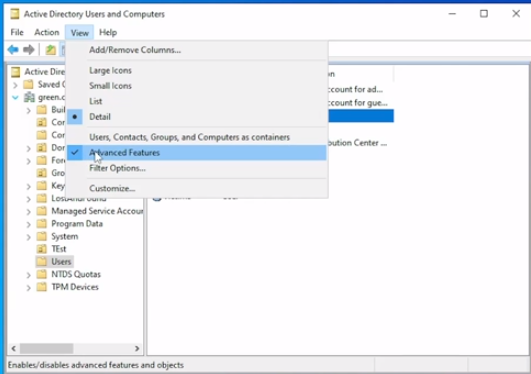Select the Detail view radio option
The width and height of the screenshot is (531, 374).
pyautogui.click(x=196, y=117)
